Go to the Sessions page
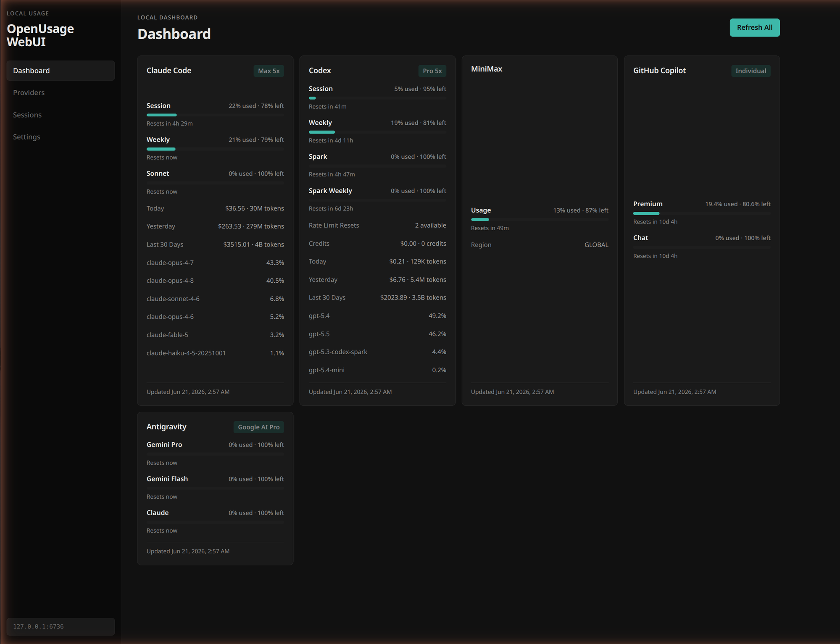The width and height of the screenshot is (840, 644). click(x=61, y=115)
